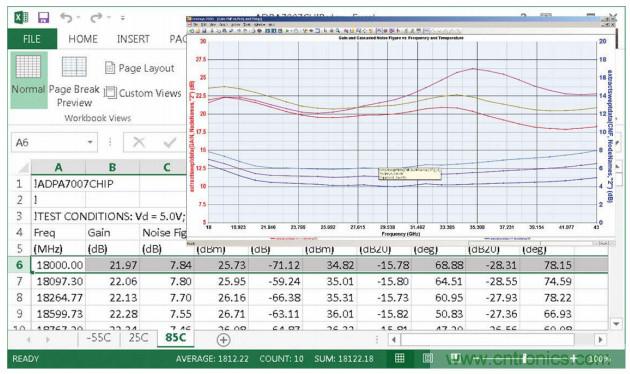
Task: Open the INSERT ribbon tab
Action: pyautogui.click(x=133, y=39)
